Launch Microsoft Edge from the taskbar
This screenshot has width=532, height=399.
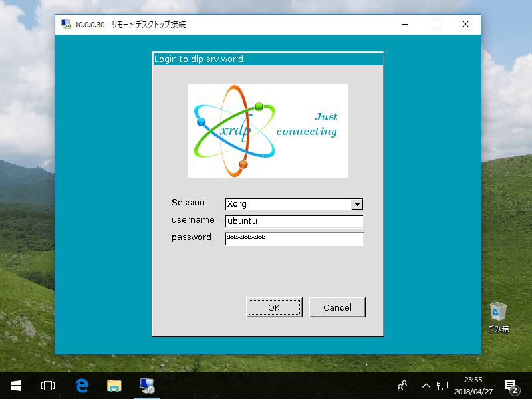[x=82, y=386]
